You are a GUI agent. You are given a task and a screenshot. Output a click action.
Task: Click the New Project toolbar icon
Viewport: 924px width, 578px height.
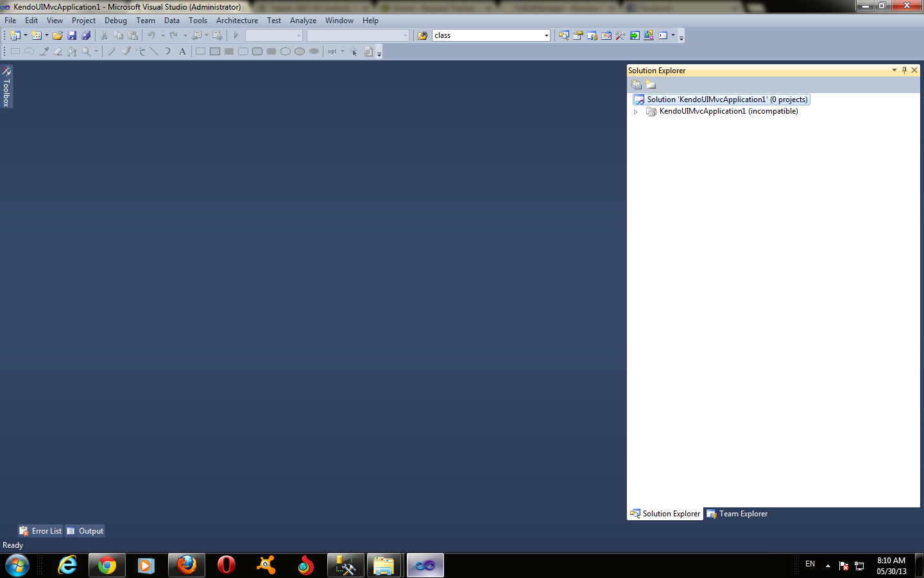coord(15,35)
